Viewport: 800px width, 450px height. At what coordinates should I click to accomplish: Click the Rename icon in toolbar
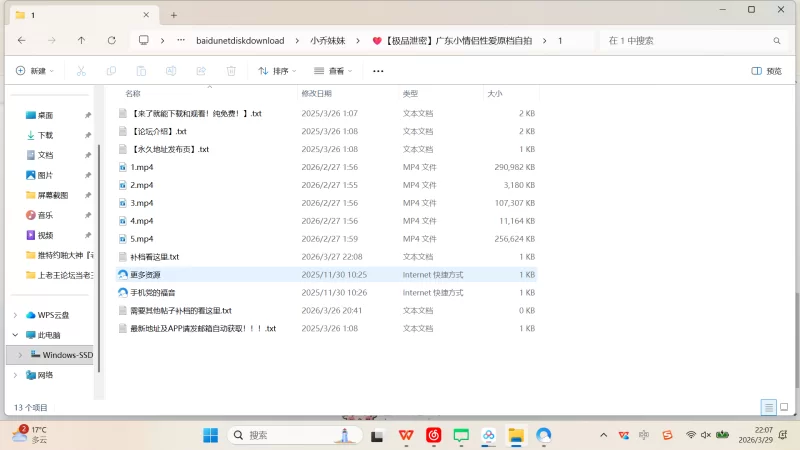(x=171, y=71)
